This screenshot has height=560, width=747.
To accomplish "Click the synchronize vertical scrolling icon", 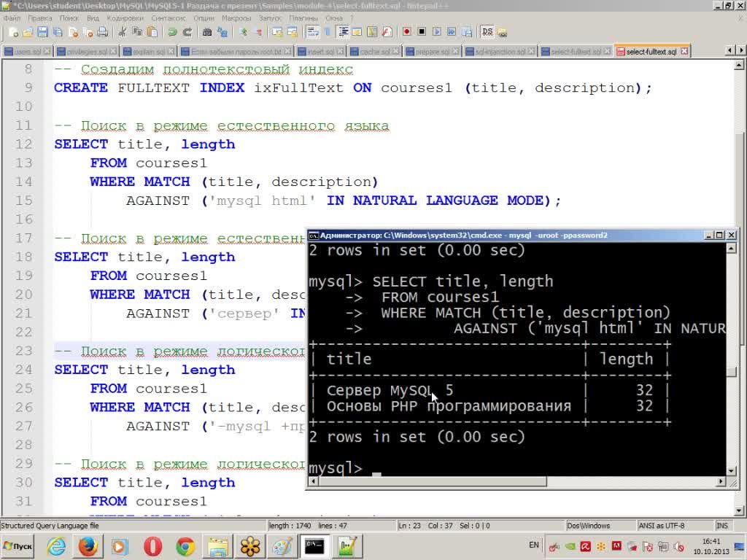I will [277, 32].
